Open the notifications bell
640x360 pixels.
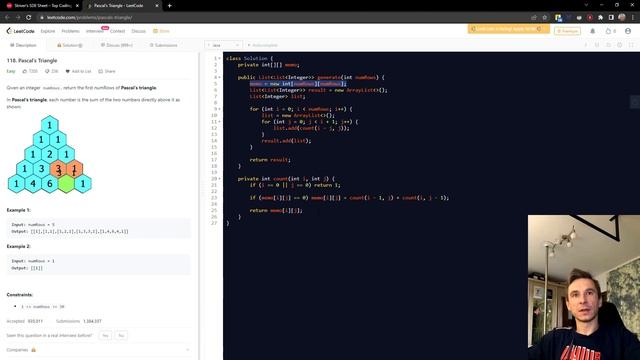593,31
